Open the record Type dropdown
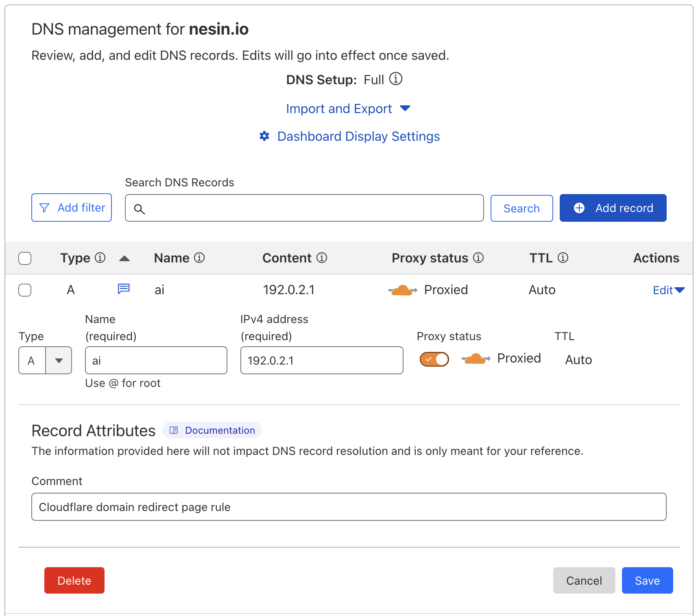 (59, 360)
